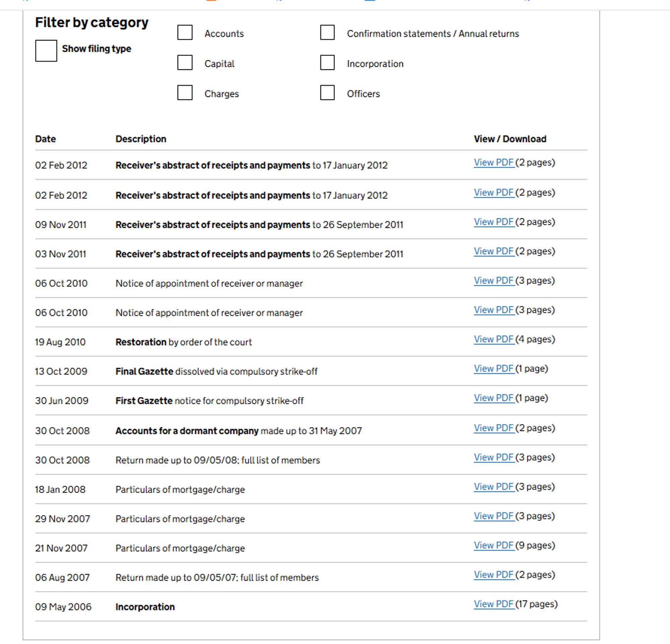The height and width of the screenshot is (644, 670).
Task: Open Final Gazette dissolved View PDF link
Action: 493,369
